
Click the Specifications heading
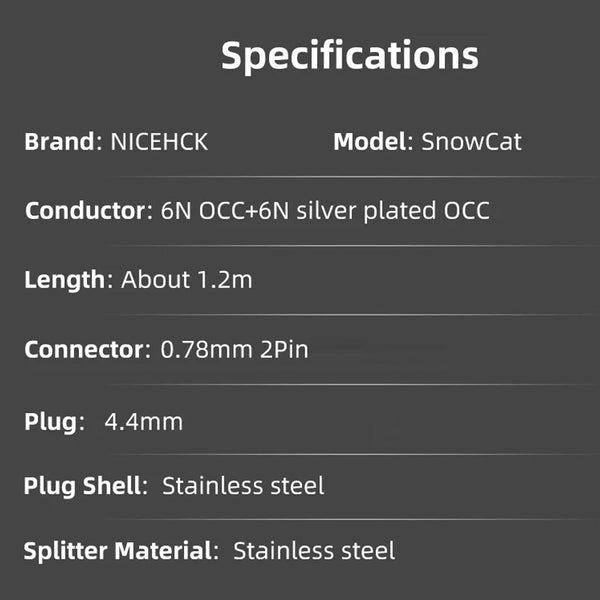(349, 55)
